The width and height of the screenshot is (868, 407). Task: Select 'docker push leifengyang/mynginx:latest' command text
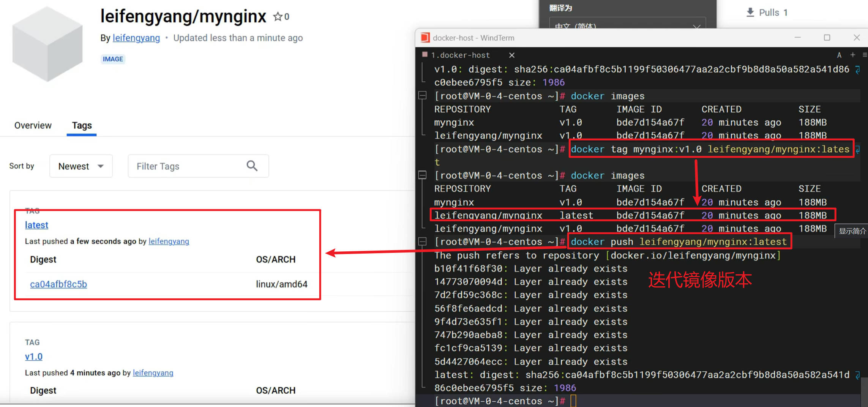coord(679,242)
